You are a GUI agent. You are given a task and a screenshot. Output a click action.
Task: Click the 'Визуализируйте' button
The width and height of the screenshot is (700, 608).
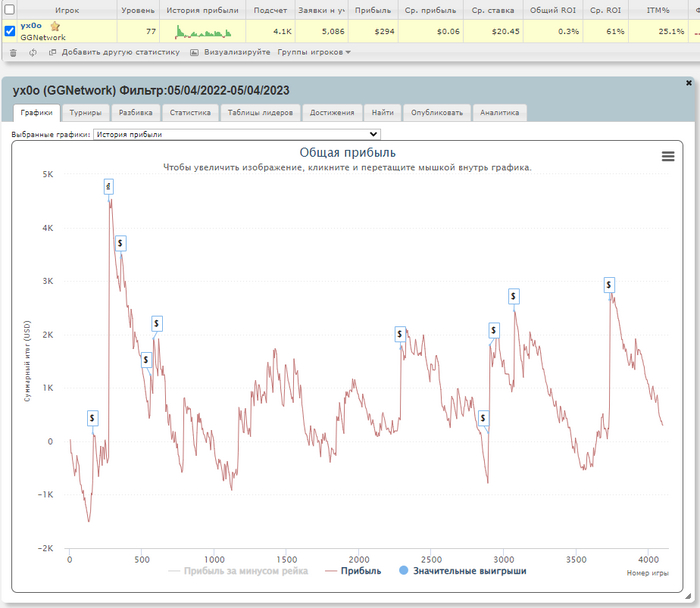(x=230, y=52)
